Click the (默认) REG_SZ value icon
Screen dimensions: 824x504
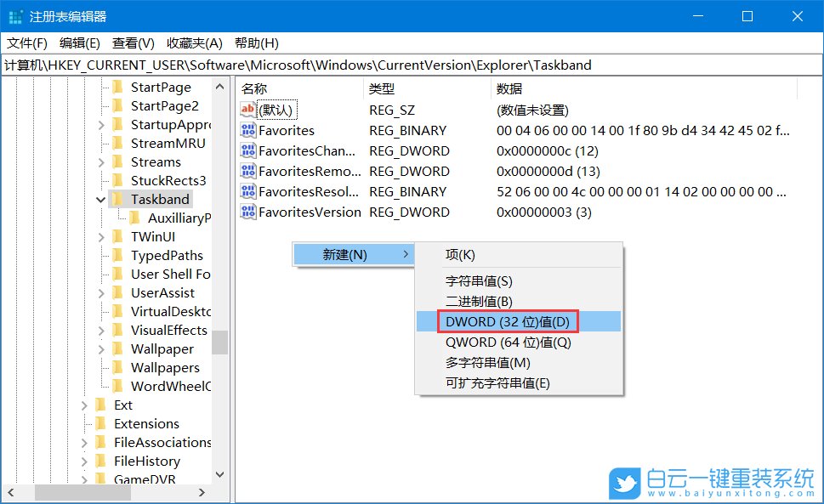coord(247,110)
